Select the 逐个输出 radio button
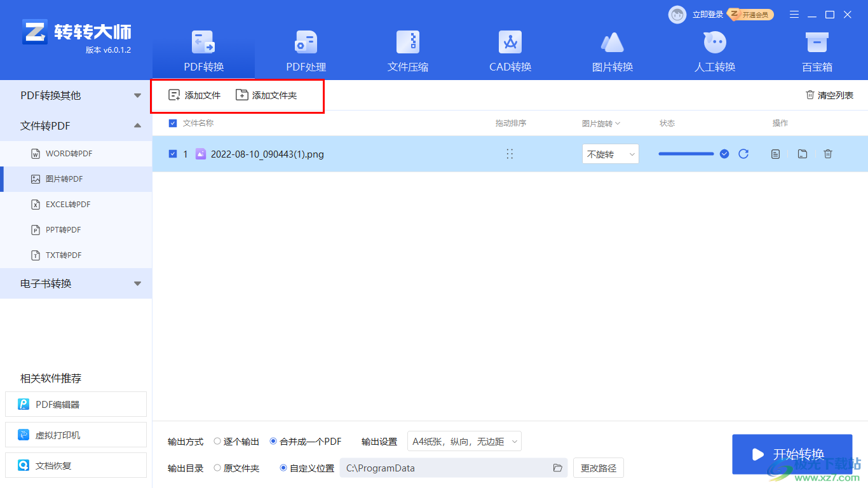868x488 pixels. point(217,441)
